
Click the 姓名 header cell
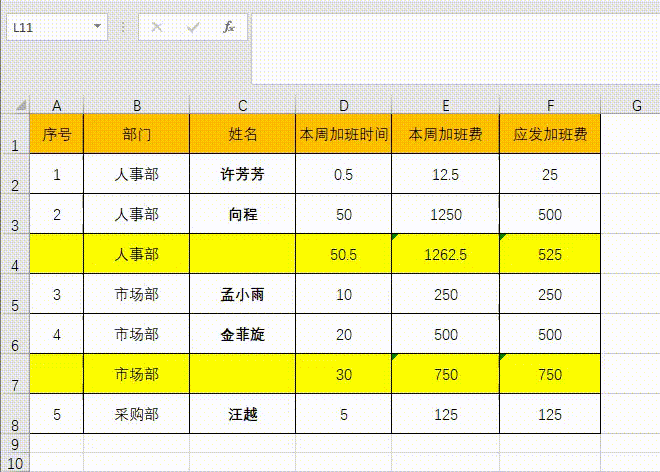pos(242,134)
